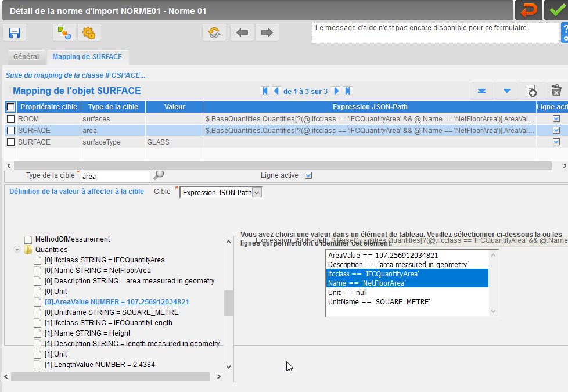Check the ROOM row selection checkbox
Image resolution: width=568 pixels, height=392 pixels.
11,119
